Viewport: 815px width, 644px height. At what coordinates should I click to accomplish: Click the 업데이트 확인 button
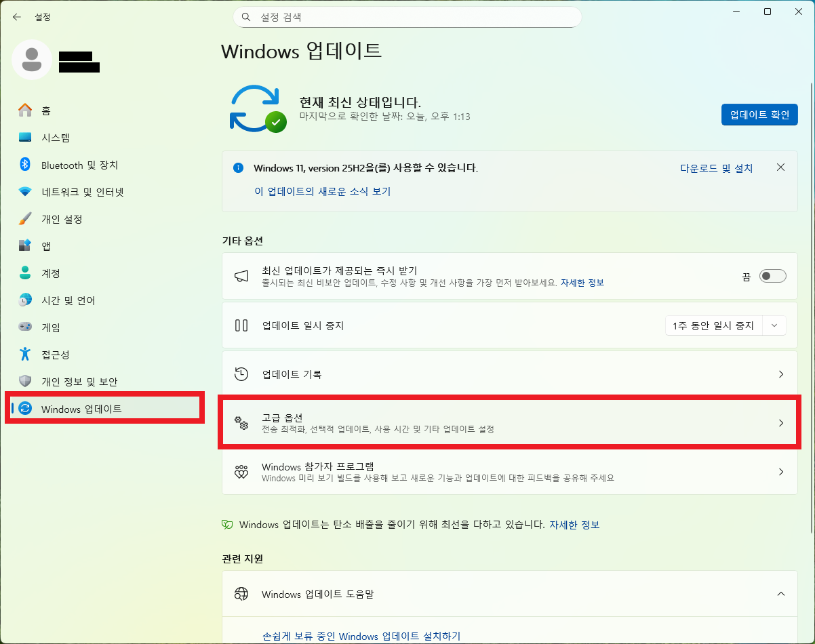[x=759, y=115]
